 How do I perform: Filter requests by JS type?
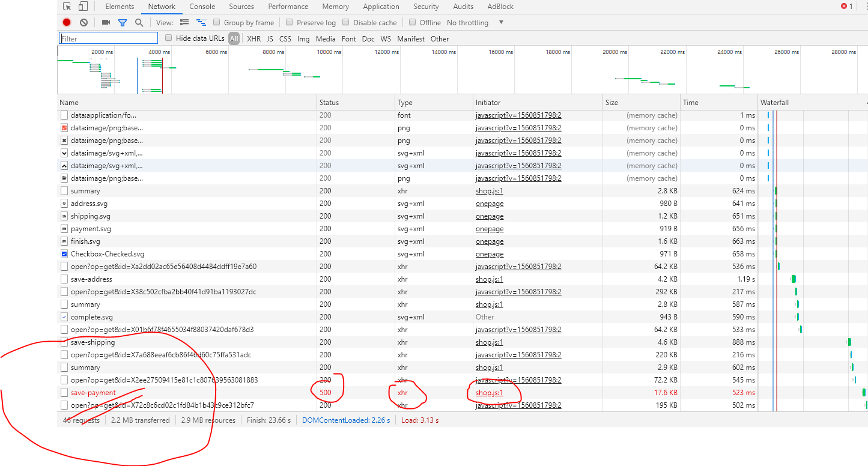click(x=270, y=38)
